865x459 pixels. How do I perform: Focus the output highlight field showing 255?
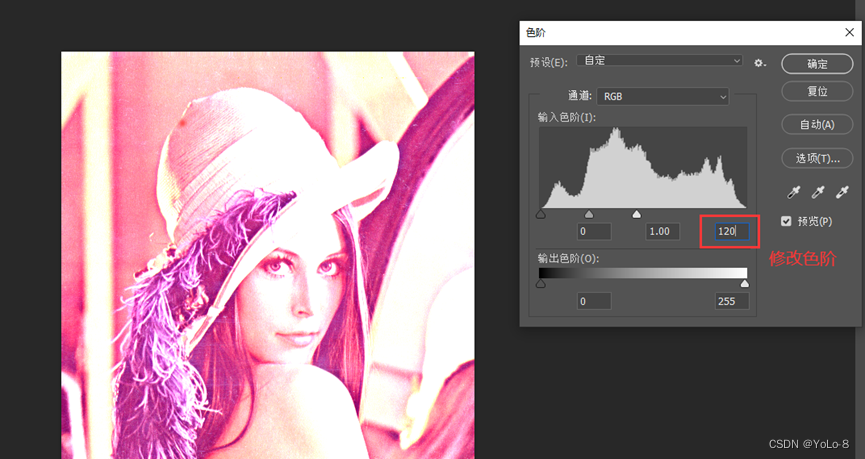[x=732, y=301]
